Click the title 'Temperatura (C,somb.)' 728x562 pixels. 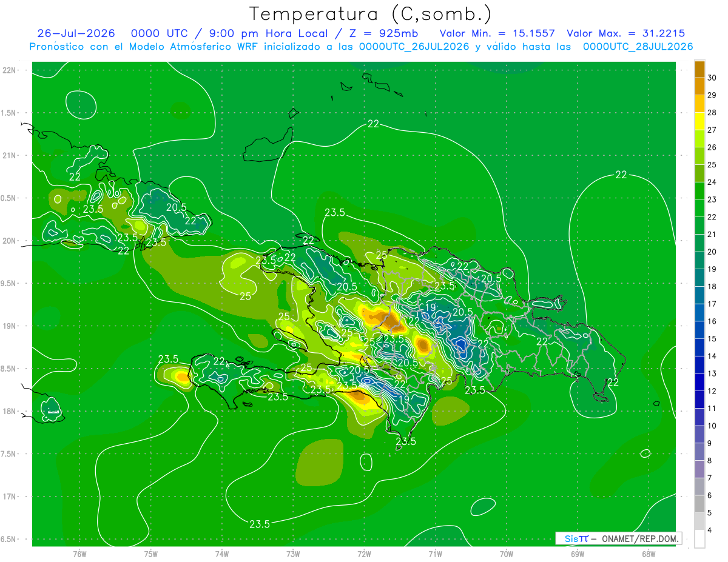coord(371,14)
